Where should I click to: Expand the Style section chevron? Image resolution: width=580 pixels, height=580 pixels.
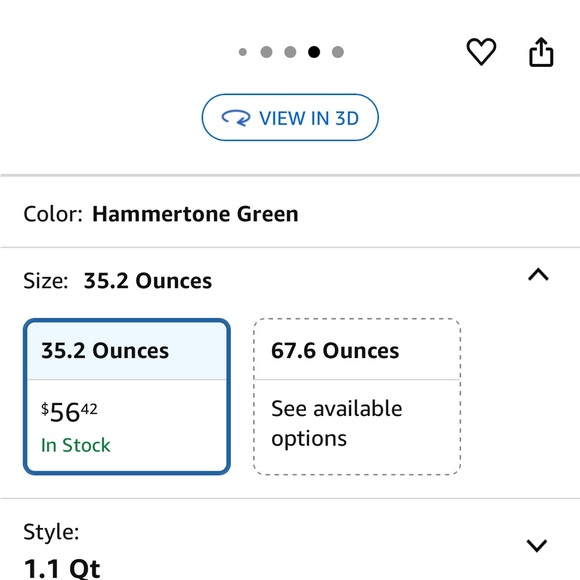click(x=537, y=545)
